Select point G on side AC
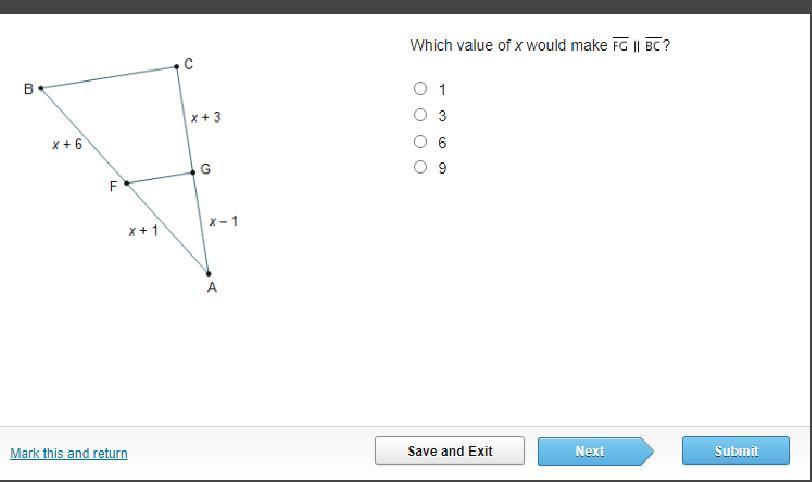The width and height of the screenshot is (812, 482). pyautogui.click(x=193, y=172)
